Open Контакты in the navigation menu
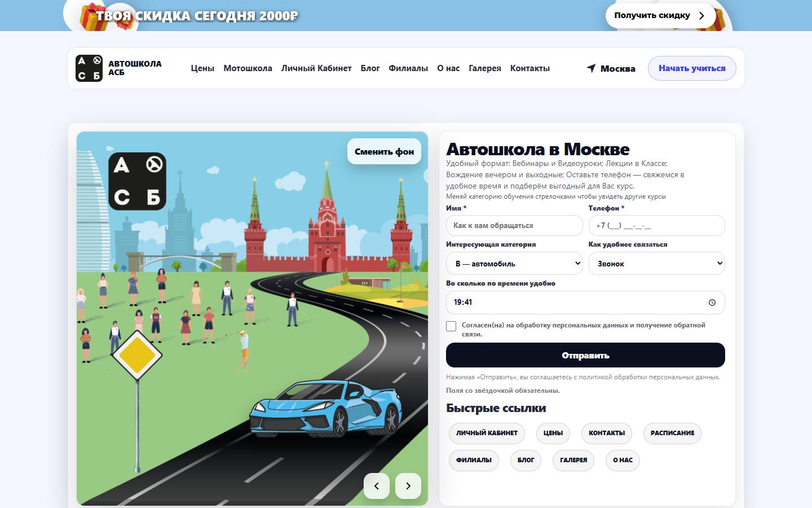812x508 pixels. (x=530, y=68)
